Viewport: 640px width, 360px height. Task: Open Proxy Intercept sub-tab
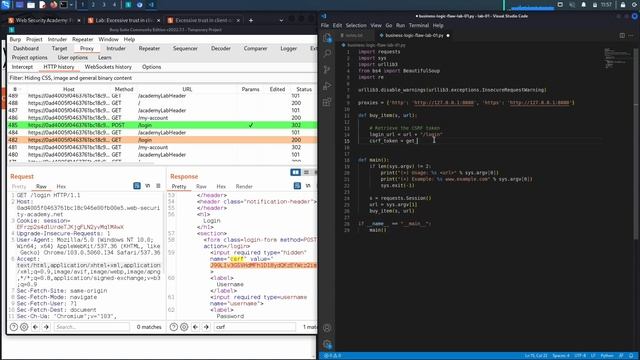22,67
